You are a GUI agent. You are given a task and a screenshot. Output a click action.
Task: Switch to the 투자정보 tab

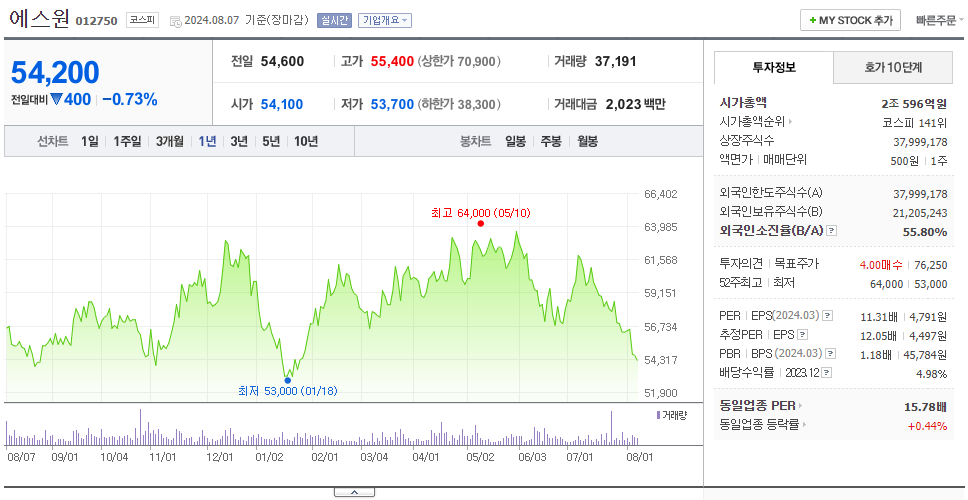pyautogui.click(x=774, y=67)
